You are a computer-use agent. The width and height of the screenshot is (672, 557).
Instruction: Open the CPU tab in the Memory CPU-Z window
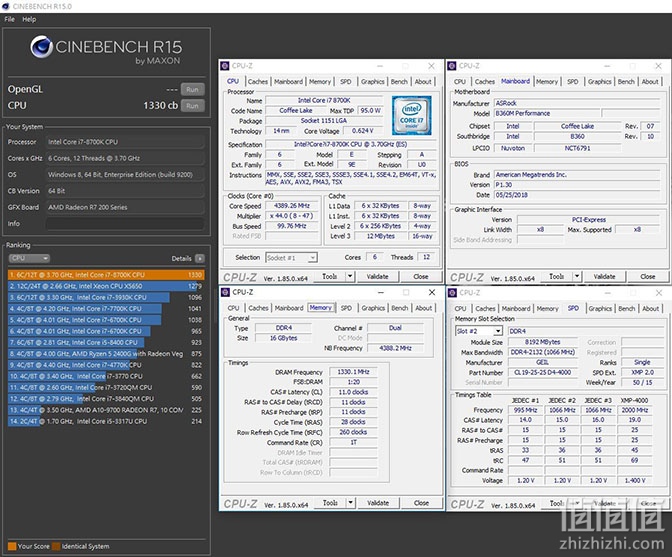click(x=234, y=308)
